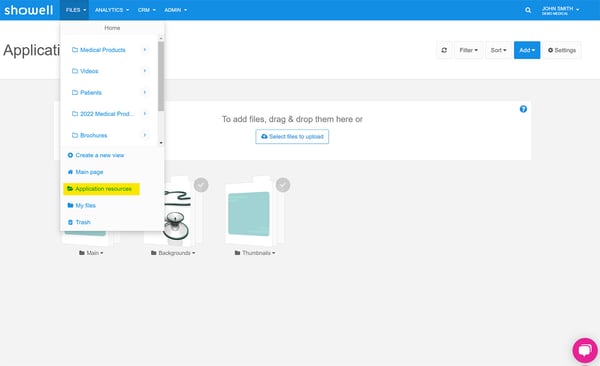Click the scrollbar up arrow in dropdown
This screenshot has width=600, height=366.
[161, 38]
